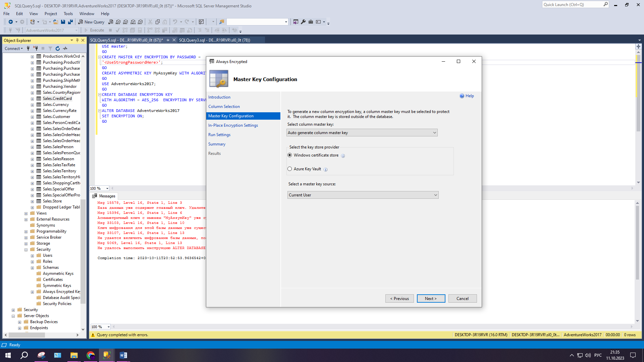Screen dimensions: 644x362
Task: Click the Properties wrench icon in toolbar
Action: tap(303, 22)
